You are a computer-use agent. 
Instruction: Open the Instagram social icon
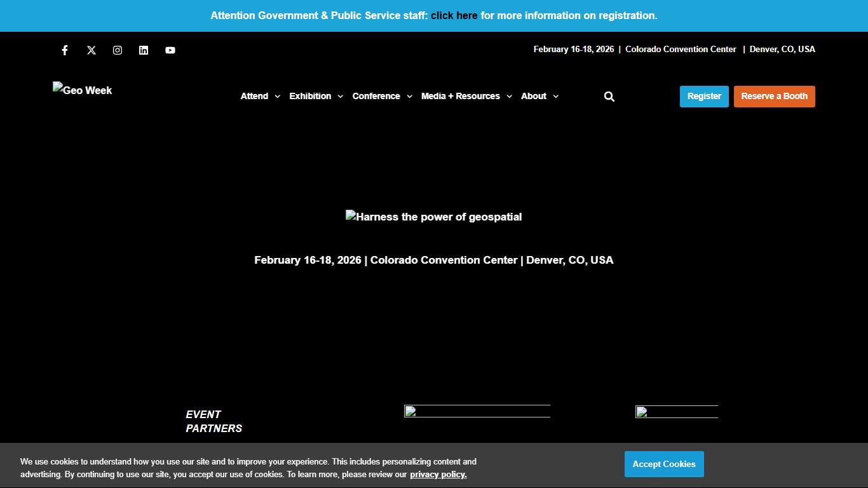pyautogui.click(x=118, y=50)
